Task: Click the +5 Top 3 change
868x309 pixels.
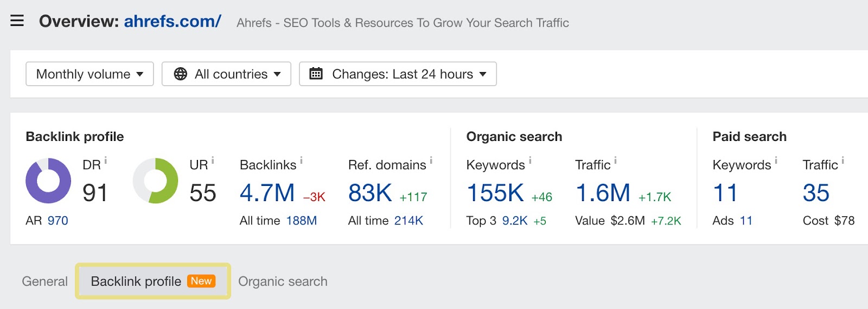Action: click(x=540, y=221)
